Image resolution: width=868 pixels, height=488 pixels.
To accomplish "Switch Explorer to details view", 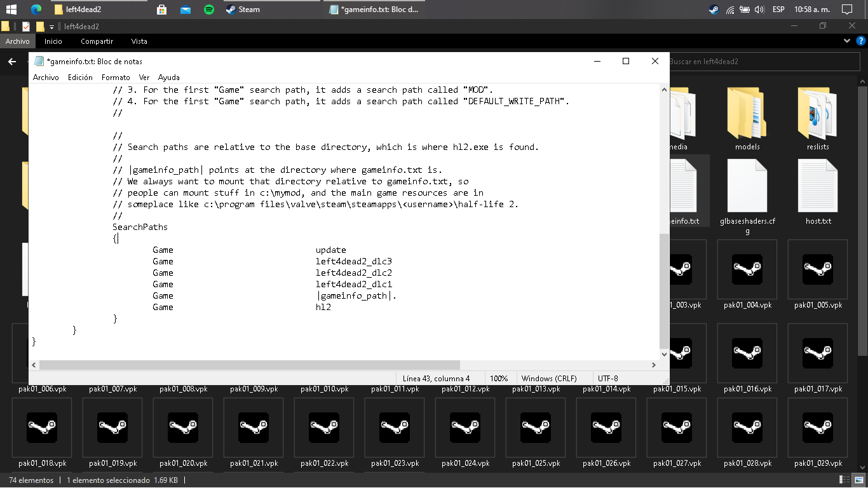I will tap(844, 480).
